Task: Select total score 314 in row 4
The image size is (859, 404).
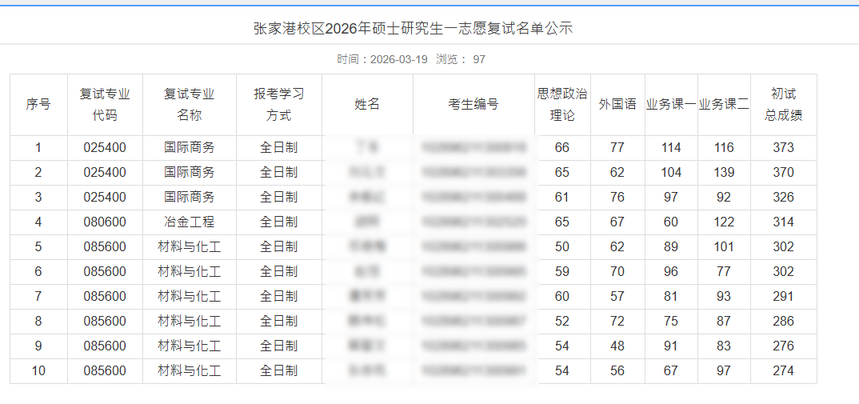Action: coord(783,222)
